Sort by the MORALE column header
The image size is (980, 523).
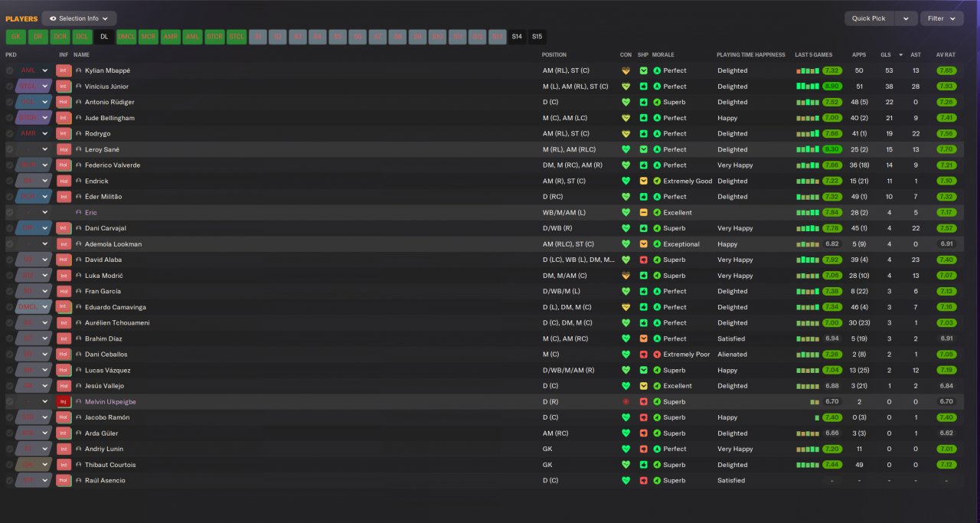(x=663, y=55)
